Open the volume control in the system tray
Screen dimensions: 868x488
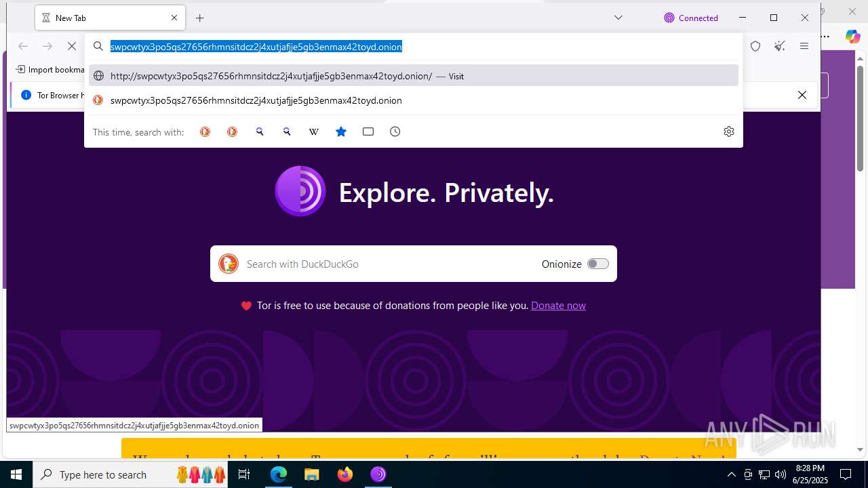point(781,474)
